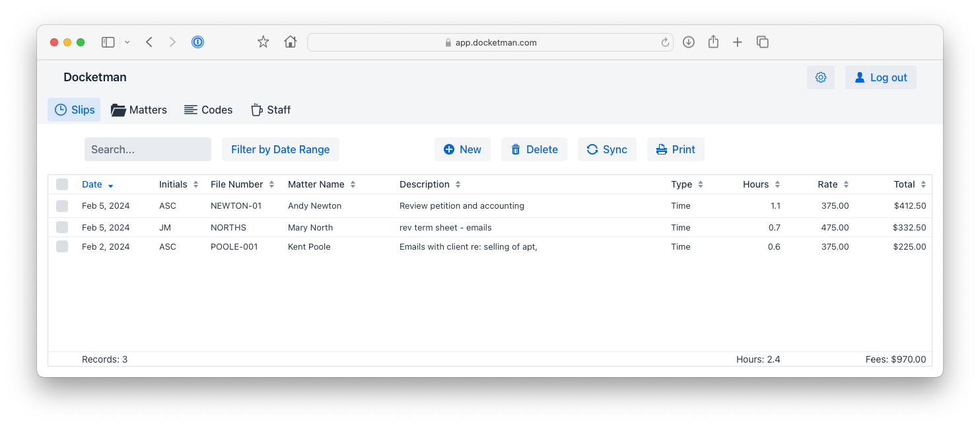Screen dimensions: 980x426
Task: Click the settings gear button
Action: click(x=821, y=77)
